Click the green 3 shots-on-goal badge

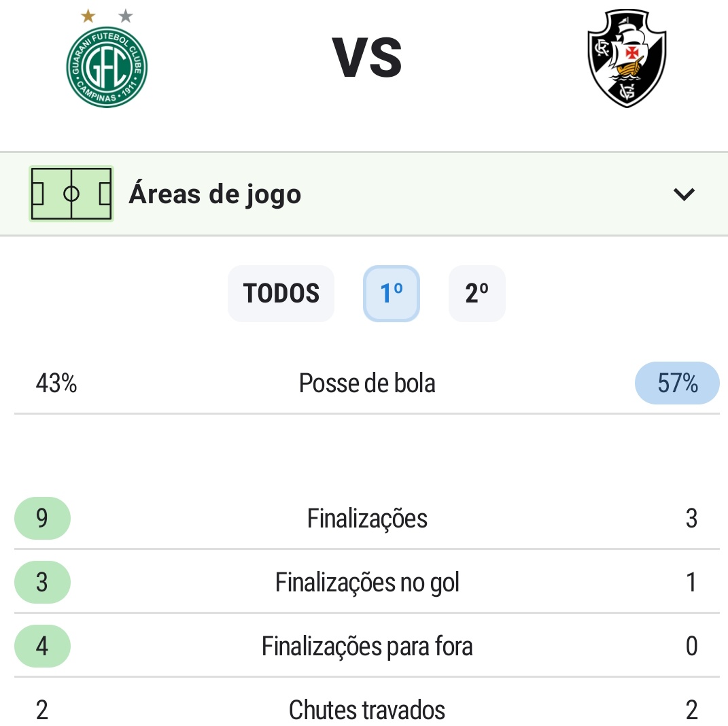point(42,583)
